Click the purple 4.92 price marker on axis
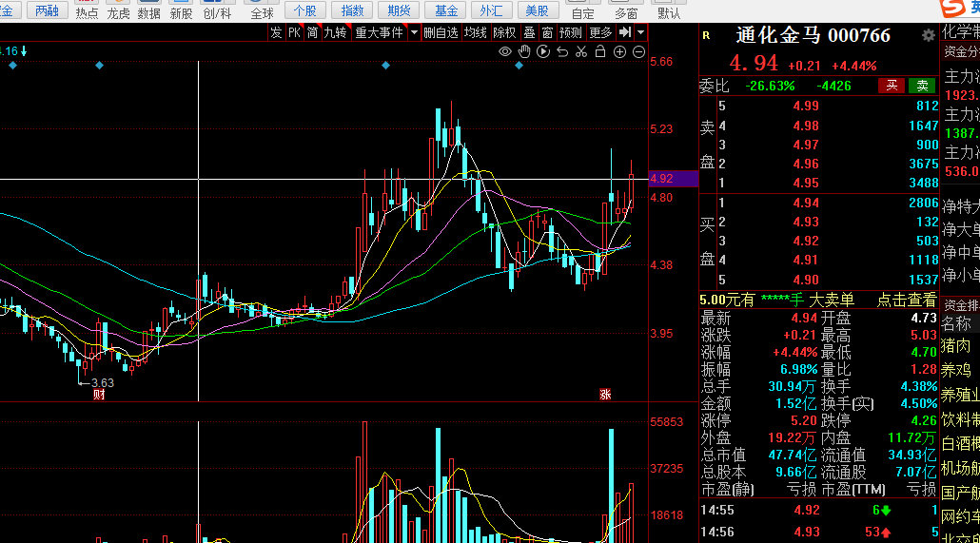 [x=661, y=179]
